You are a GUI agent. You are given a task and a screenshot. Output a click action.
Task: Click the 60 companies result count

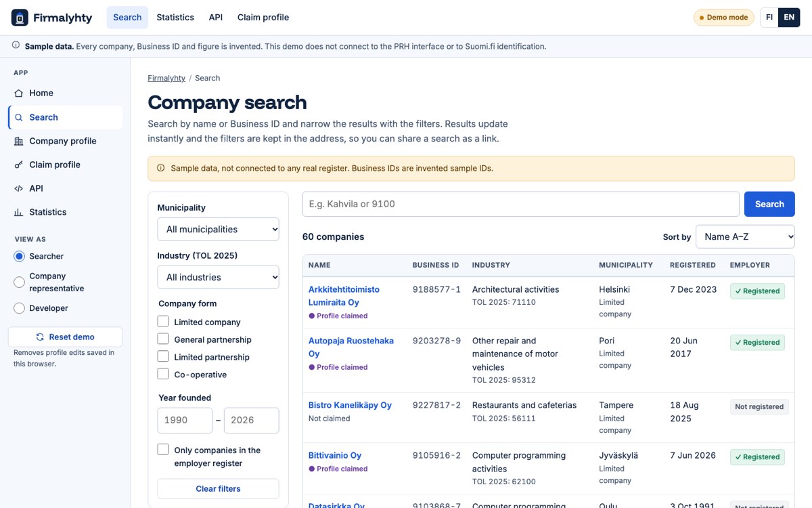(x=334, y=236)
